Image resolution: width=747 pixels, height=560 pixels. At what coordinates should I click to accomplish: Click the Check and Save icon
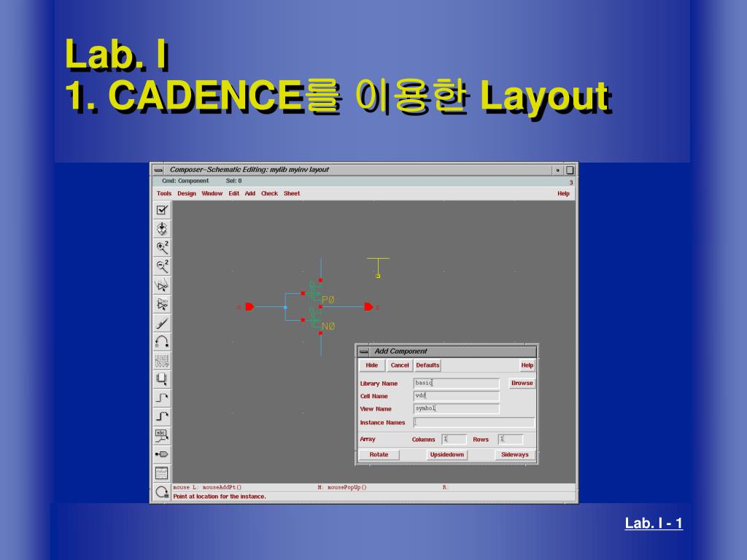[162, 210]
